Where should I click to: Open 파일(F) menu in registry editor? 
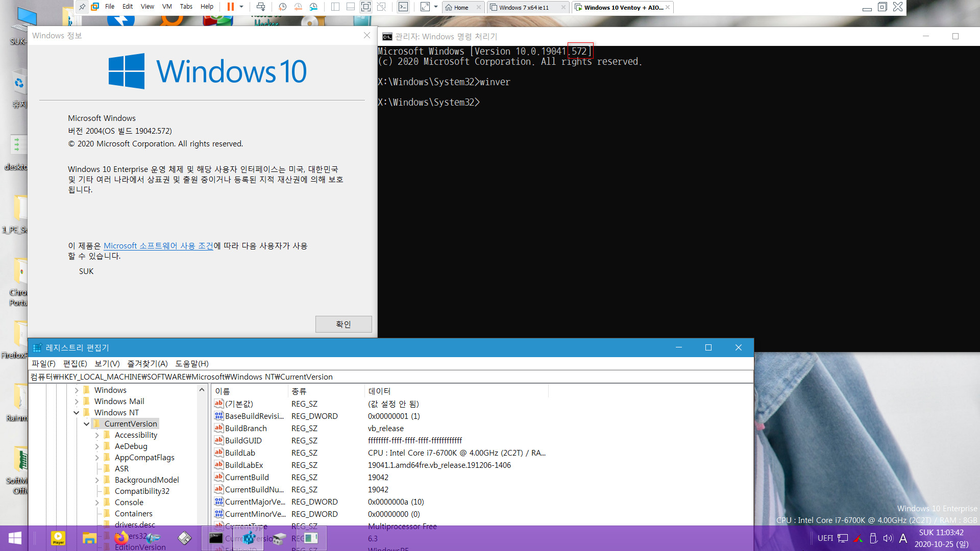tap(43, 364)
